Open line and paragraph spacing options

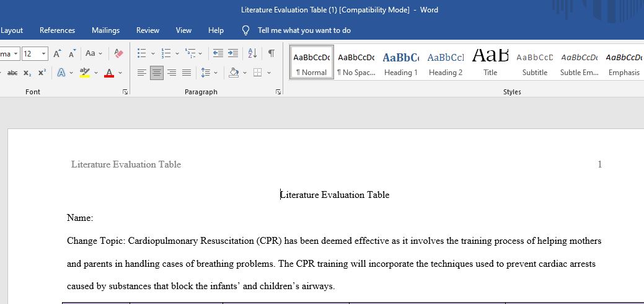pyautogui.click(x=206, y=73)
